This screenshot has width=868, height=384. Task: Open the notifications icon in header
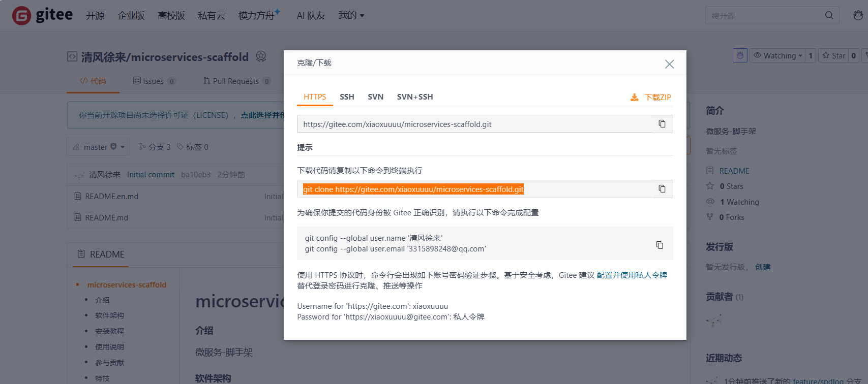coord(858,15)
